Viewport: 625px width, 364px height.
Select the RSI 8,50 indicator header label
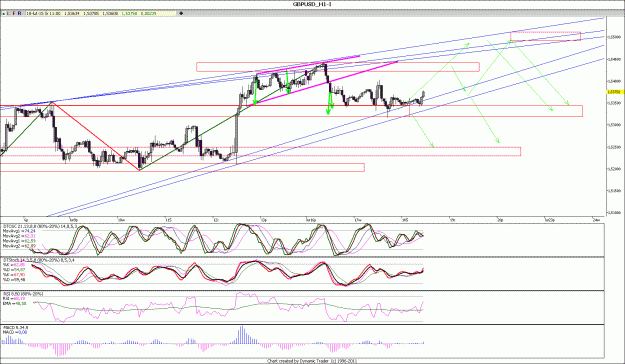23,294
